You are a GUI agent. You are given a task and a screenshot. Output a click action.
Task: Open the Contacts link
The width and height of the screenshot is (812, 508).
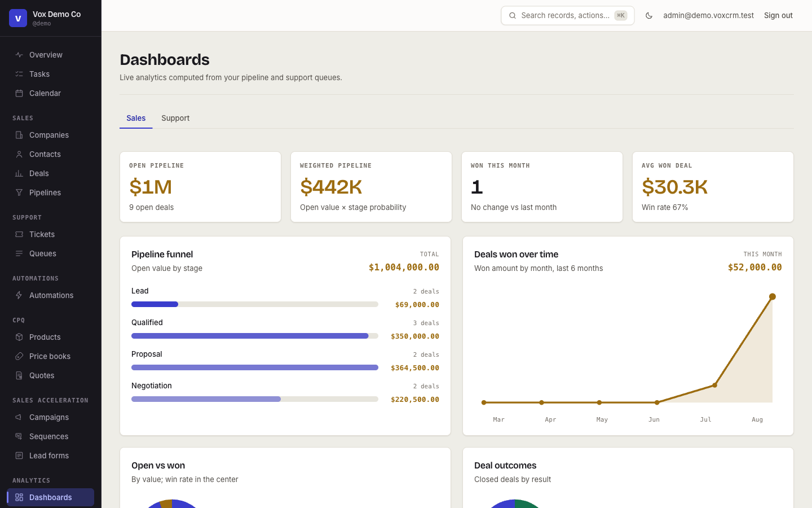click(50, 154)
